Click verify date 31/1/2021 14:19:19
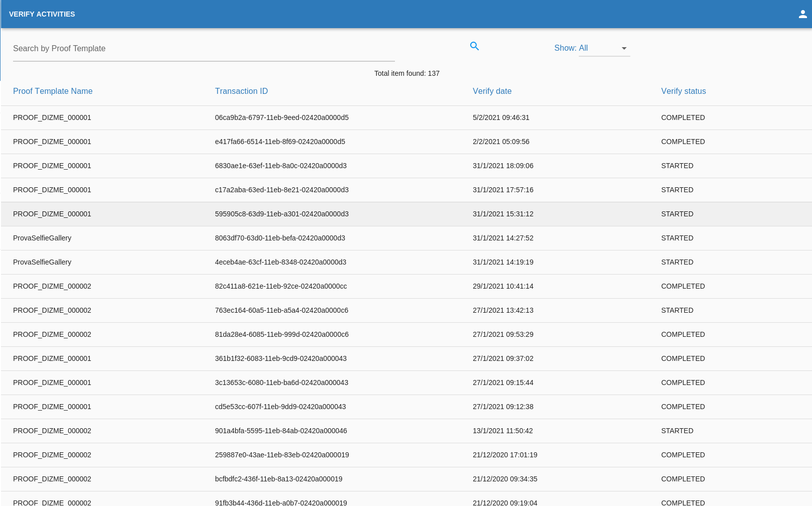812x506 pixels. point(503,262)
